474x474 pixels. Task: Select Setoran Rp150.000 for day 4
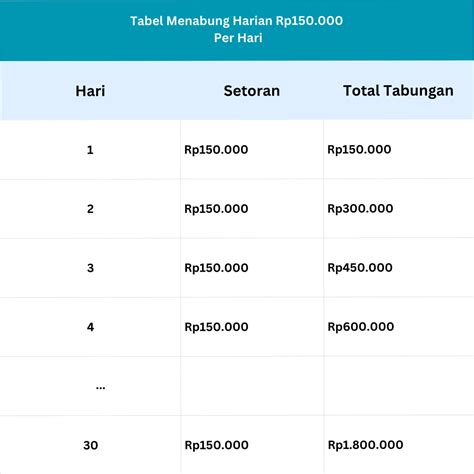point(216,327)
